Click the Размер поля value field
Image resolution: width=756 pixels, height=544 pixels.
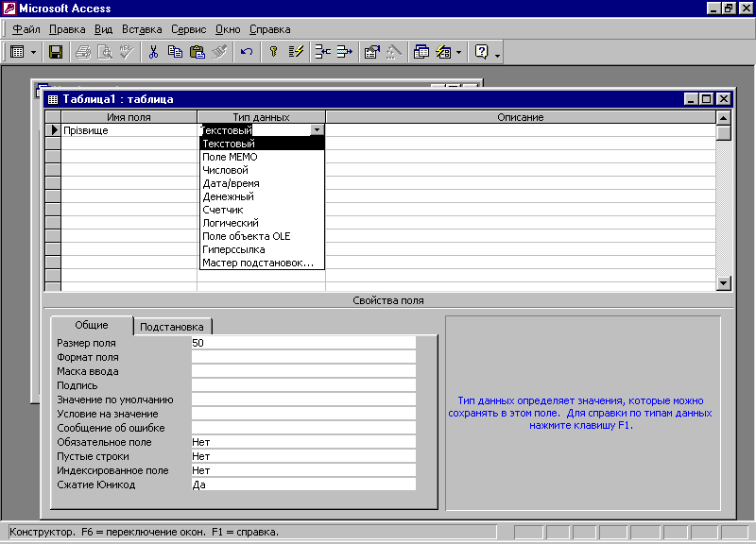(x=303, y=343)
